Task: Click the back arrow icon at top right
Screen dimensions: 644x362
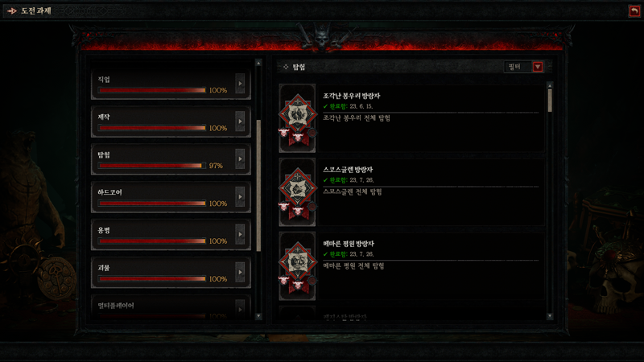Action: 634,11
